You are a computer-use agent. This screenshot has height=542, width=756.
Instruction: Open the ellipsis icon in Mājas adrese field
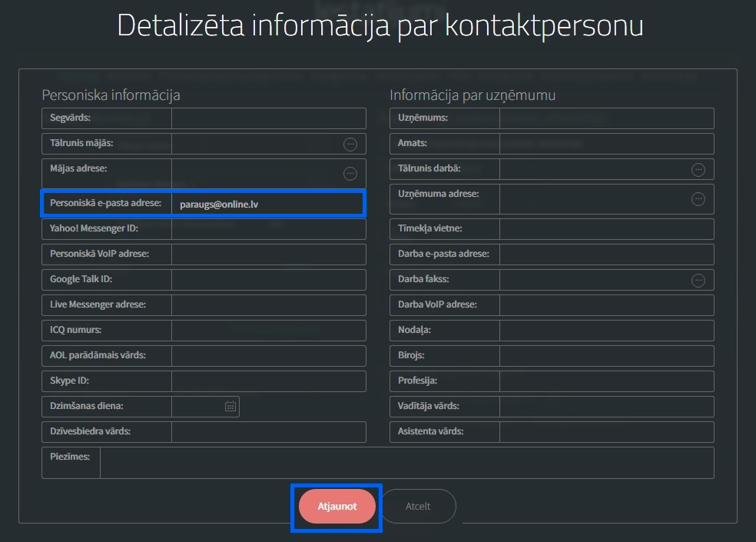pos(350,173)
